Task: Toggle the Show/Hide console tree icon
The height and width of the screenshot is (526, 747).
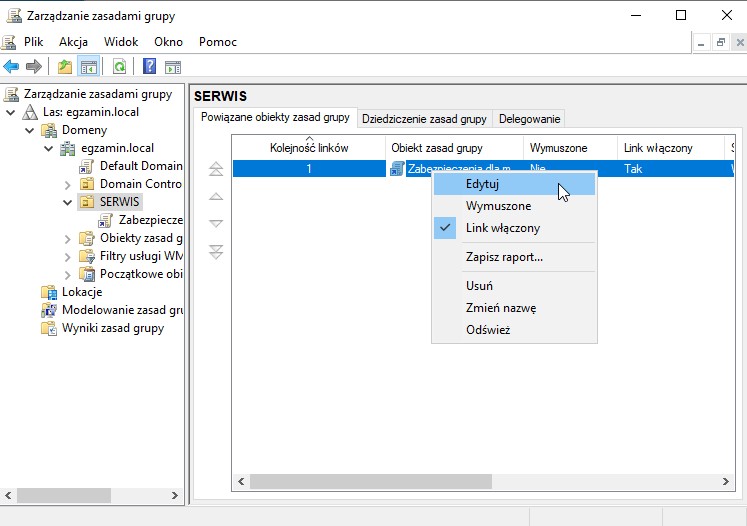Action: 88,67
